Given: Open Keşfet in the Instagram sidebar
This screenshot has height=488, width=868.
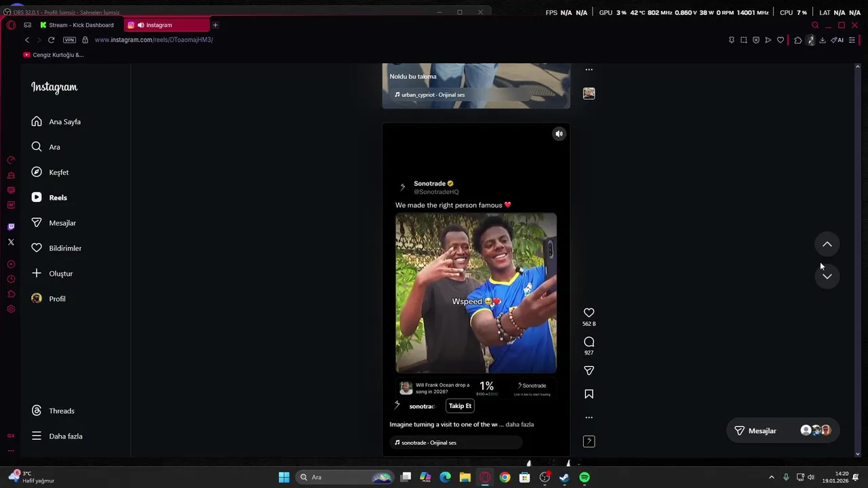Looking at the screenshot, I should click(50, 172).
